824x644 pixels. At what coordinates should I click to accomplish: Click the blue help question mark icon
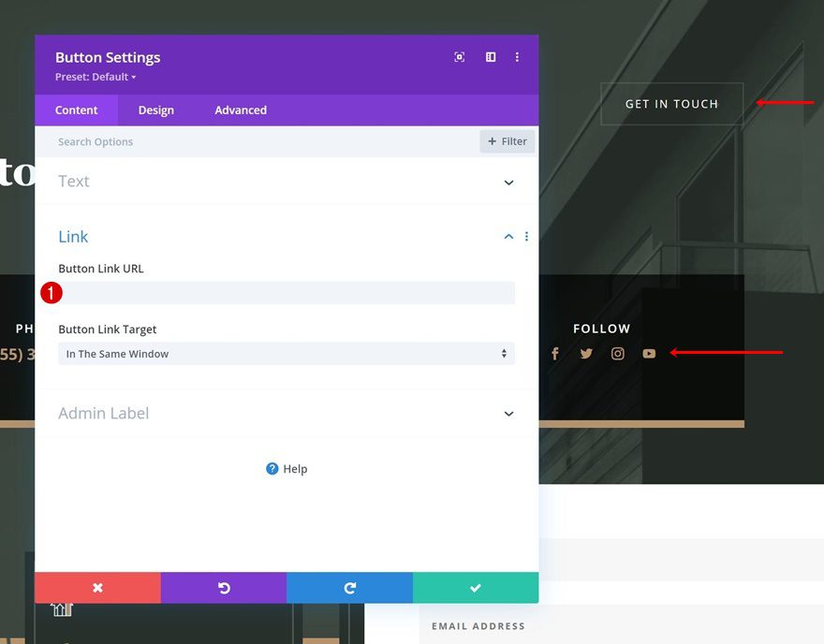tap(272, 469)
